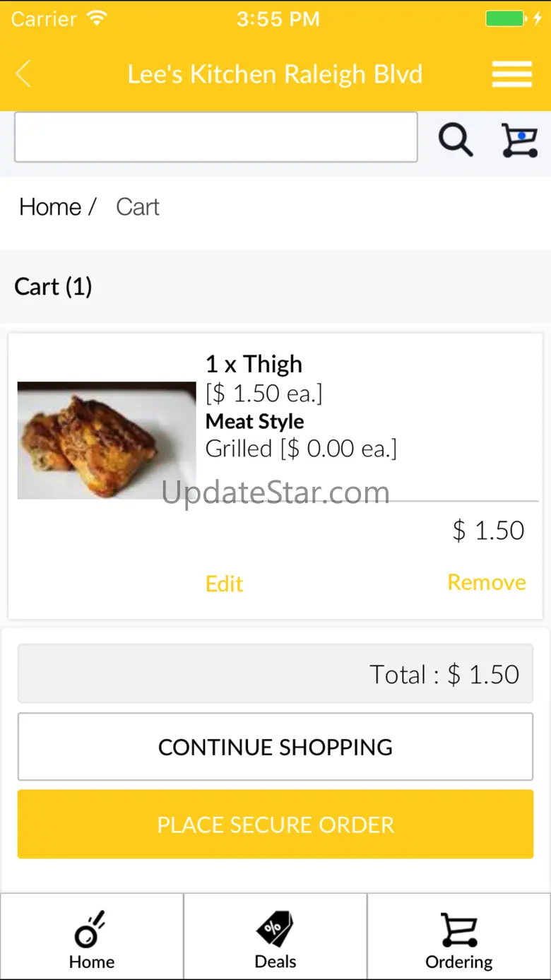
Task: Remove the Thigh from cart
Action: tap(487, 582)
